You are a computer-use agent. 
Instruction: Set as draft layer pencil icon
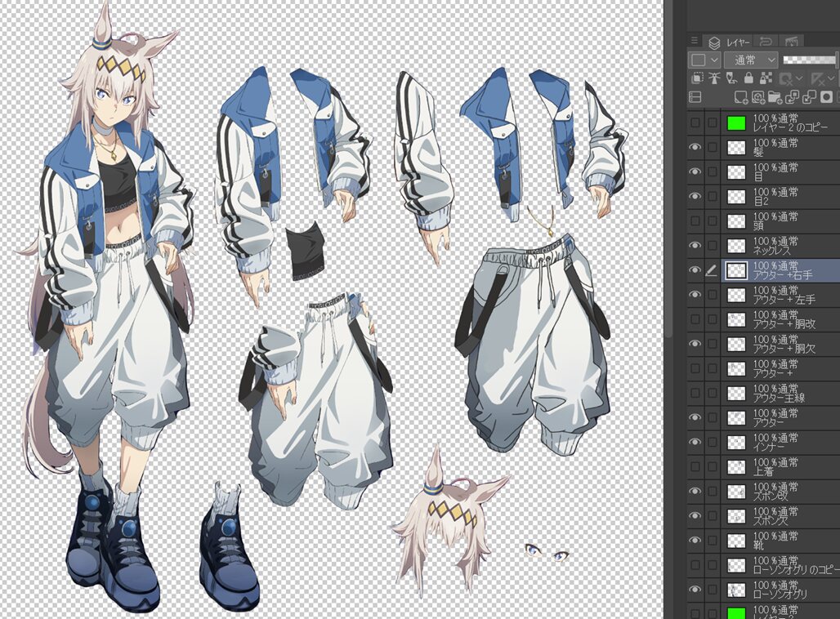(x=731, y=78)
